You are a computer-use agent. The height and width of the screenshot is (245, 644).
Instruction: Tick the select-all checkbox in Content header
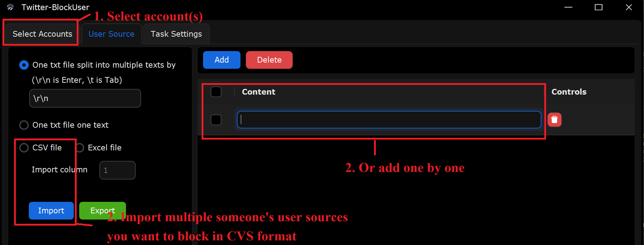(216, 92)
